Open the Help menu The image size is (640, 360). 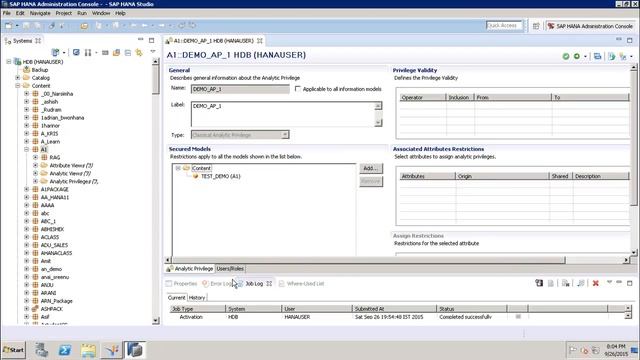[x=120, y=13]
